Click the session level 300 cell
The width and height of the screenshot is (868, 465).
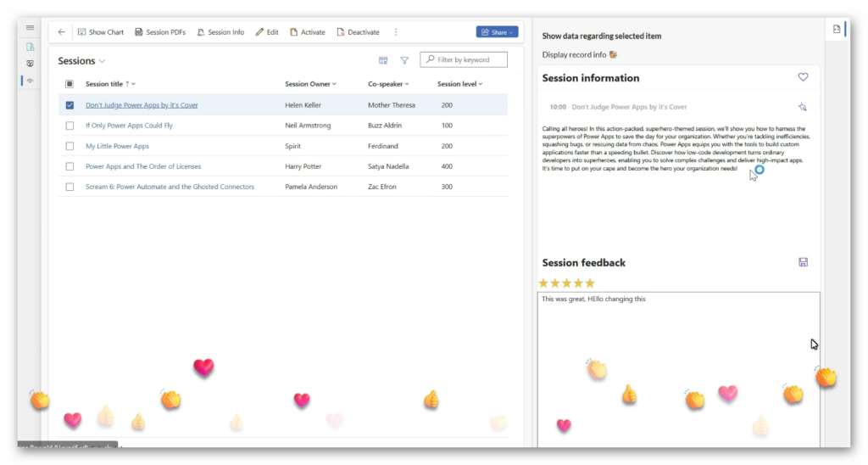[447, 187]
